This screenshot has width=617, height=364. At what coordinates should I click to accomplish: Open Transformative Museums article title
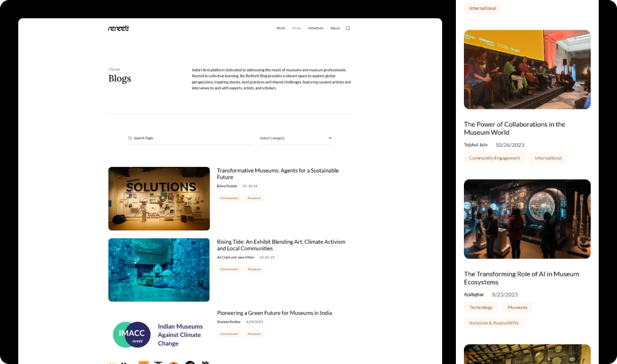tap(278, 174)
